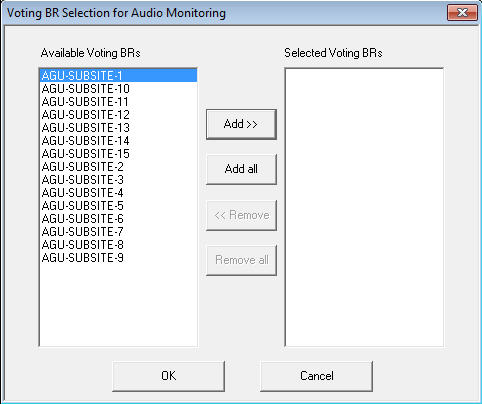Pick AGU-SUBSITE-5 in available list

tap(118, 206)
